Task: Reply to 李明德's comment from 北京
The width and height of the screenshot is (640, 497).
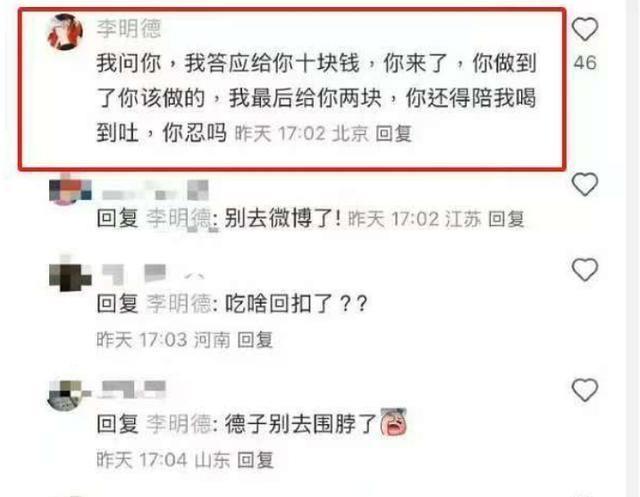Action: 393,133
